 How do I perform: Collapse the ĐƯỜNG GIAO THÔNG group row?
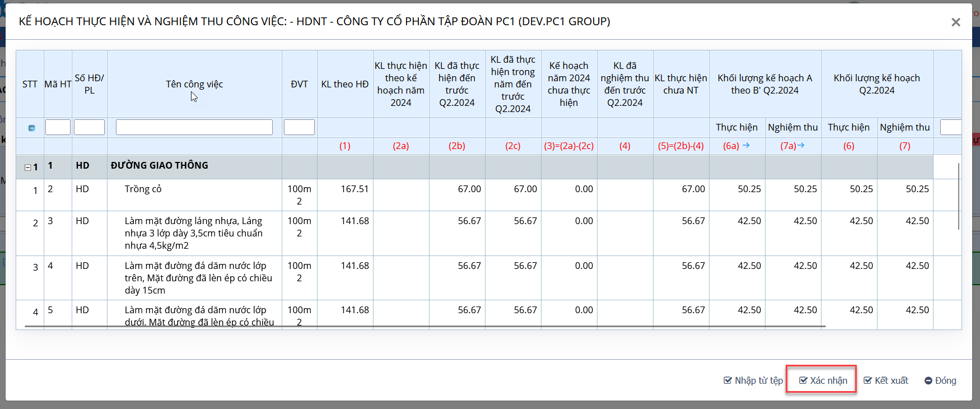(27, 167)
